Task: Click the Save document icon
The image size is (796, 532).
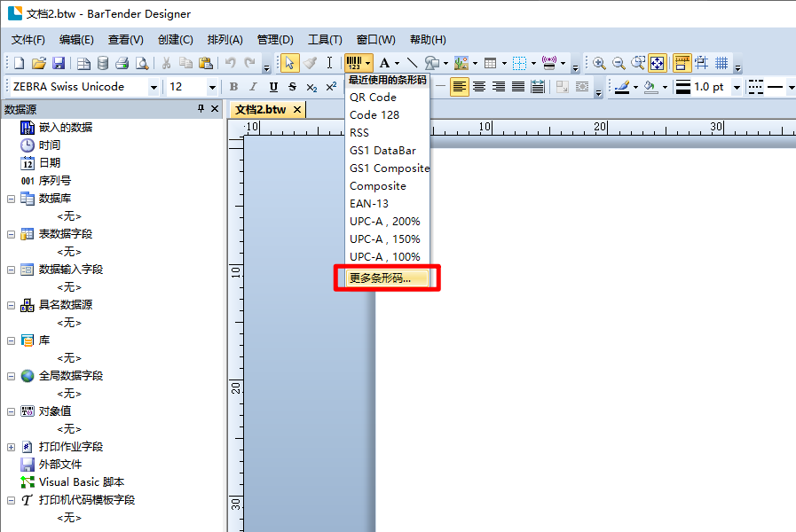Action: [59, 63]
